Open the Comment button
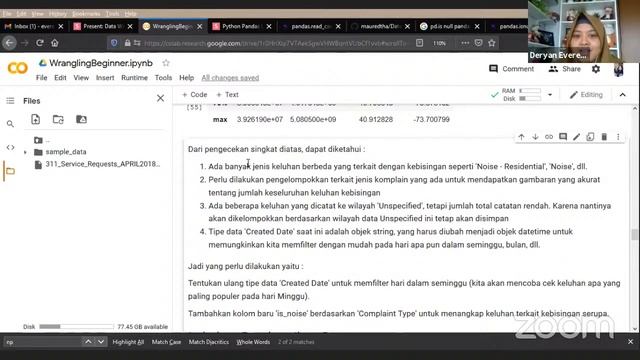Screen dimensions: 640x360 coord(511,69)
